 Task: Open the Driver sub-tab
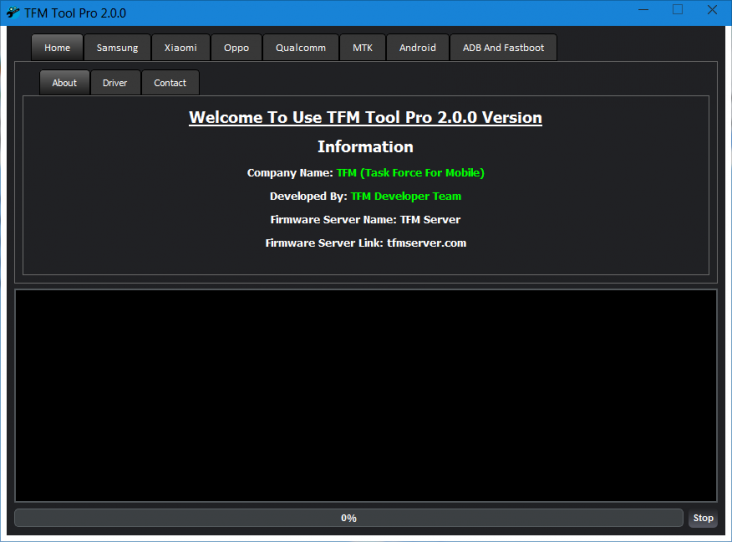pos(115,83)
